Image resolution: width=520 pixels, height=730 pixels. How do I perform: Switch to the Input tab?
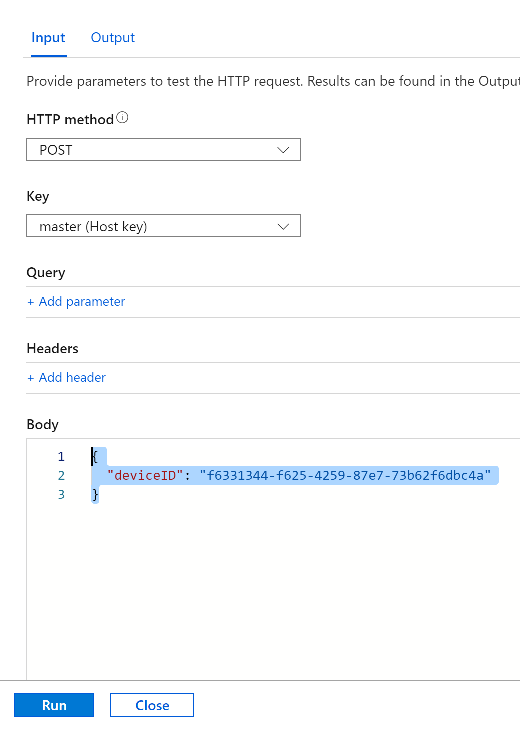point(48,37)
